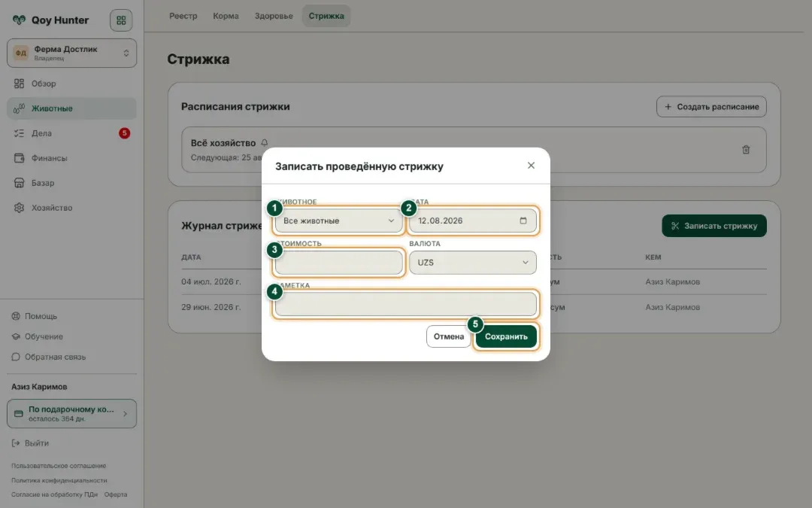Click the Хозяйство gear icon
The width and height of the screenshot is (812, 508).
[19, 208]
